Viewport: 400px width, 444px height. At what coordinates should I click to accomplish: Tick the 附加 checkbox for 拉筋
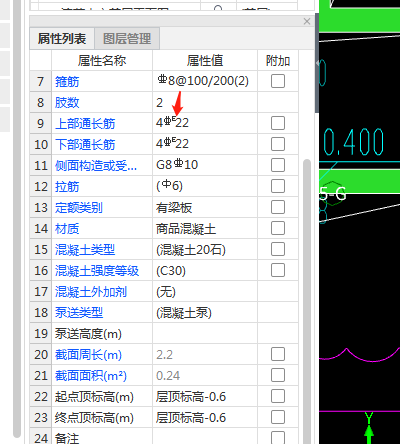278,186
